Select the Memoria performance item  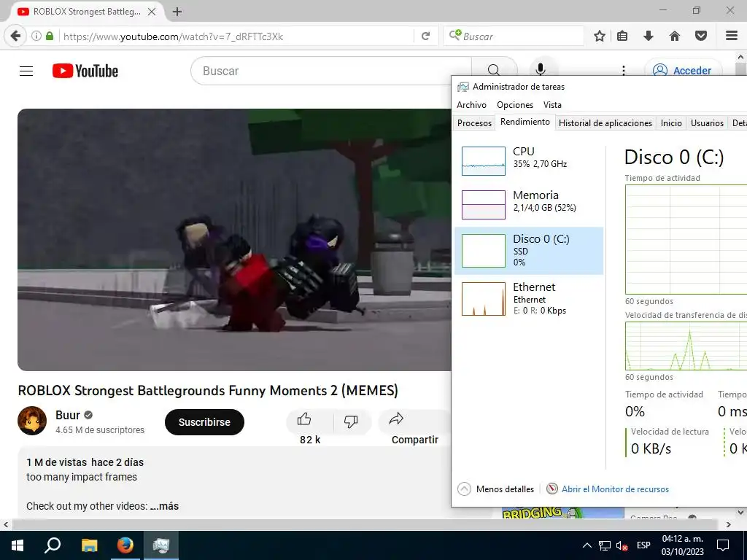(x=529, y=204)
